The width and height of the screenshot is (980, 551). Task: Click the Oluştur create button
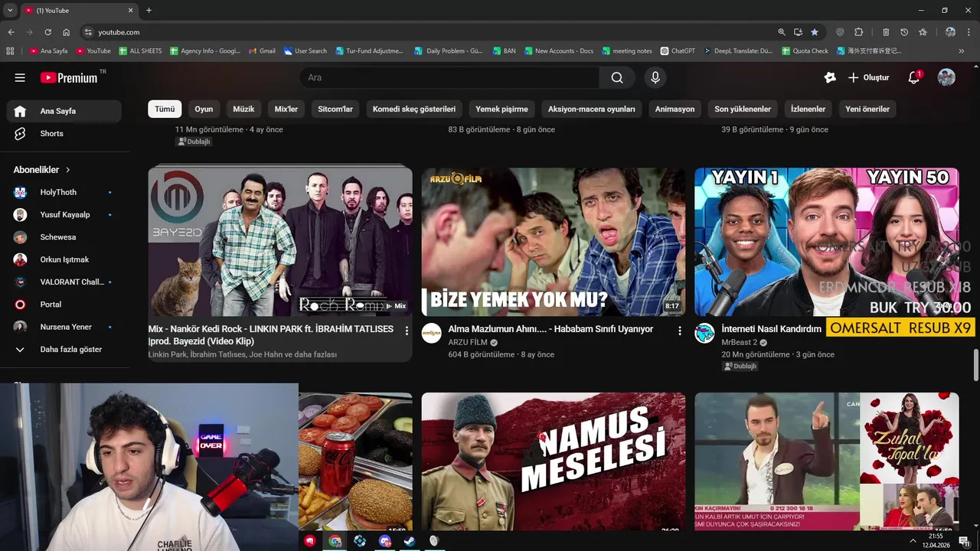868,77
